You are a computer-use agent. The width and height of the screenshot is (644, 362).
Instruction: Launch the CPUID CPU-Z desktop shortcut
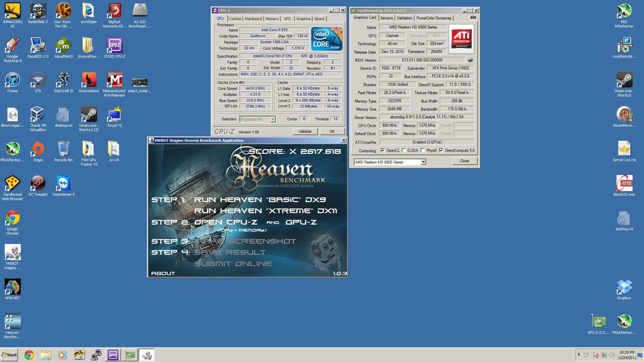pos(114,48)
